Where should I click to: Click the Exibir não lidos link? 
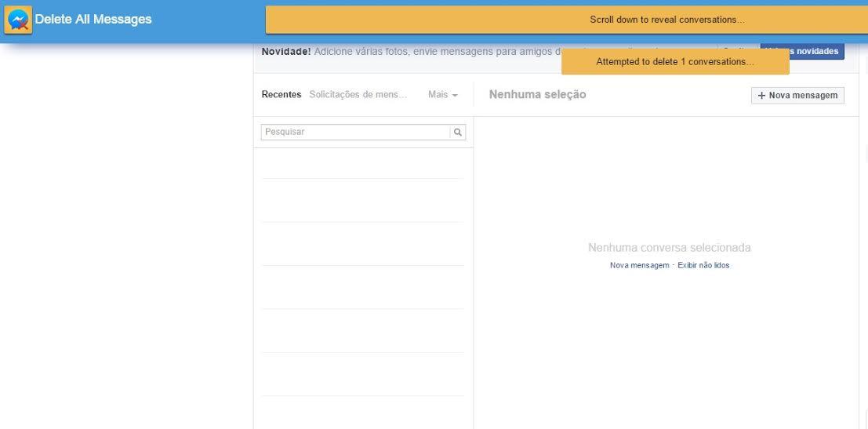[x=703, y=266]
